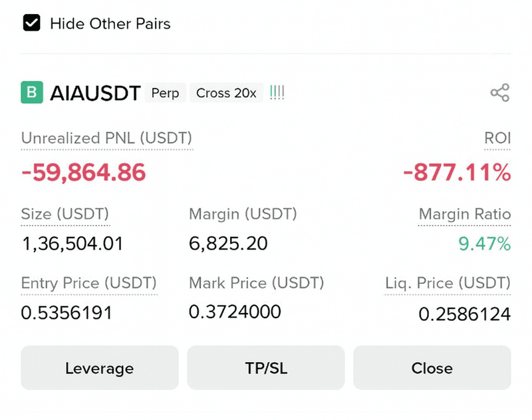Tap the Entry Price (USDT) label
Image resolution: width=532 pixels, height=420 pixels.
point(89,283)
